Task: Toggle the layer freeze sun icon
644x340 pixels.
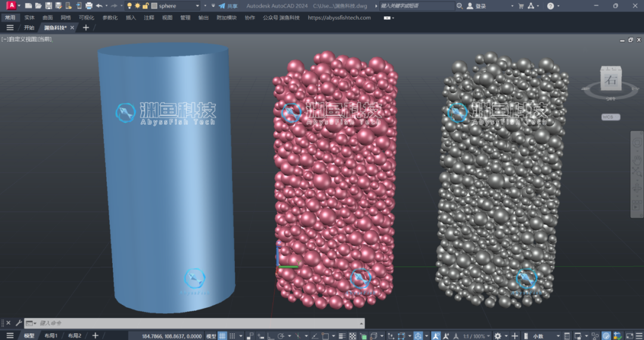Action: (x=137, y=6)
